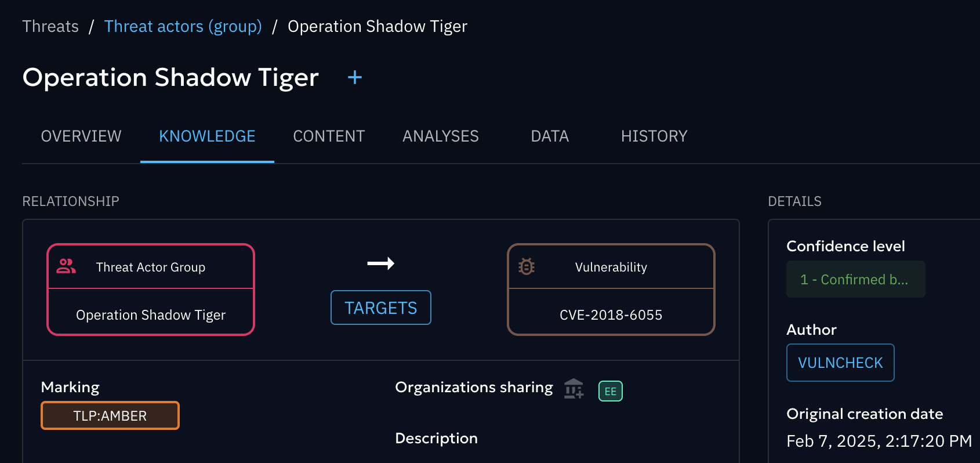
Task: Switch to the DATA tab
Action: tap(549, 136)
